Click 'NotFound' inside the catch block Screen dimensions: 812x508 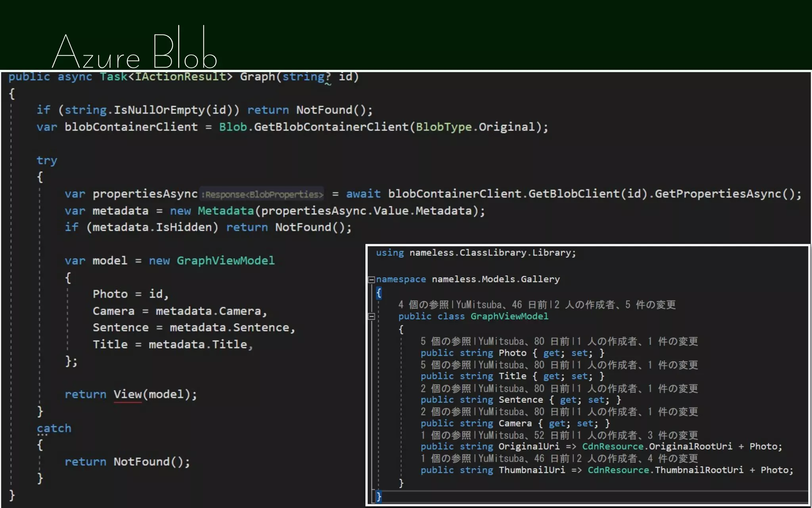[x=142, y=462]
